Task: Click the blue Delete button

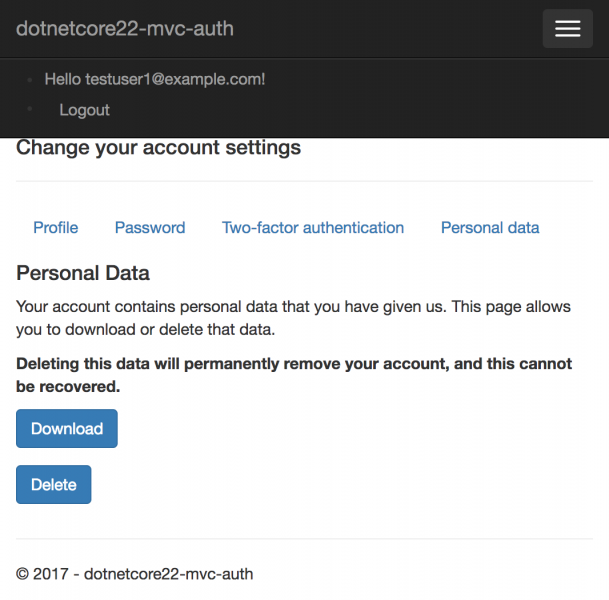Action: 54,485
